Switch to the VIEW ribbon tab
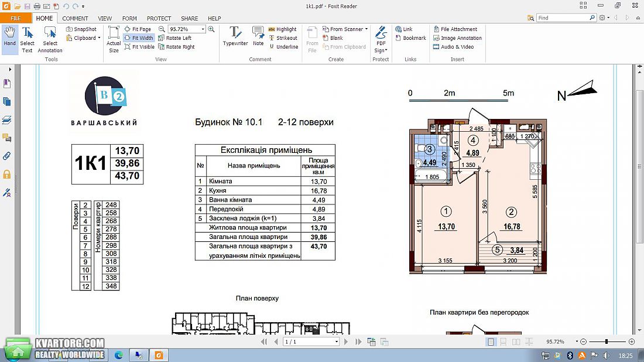 coord(105,18)
